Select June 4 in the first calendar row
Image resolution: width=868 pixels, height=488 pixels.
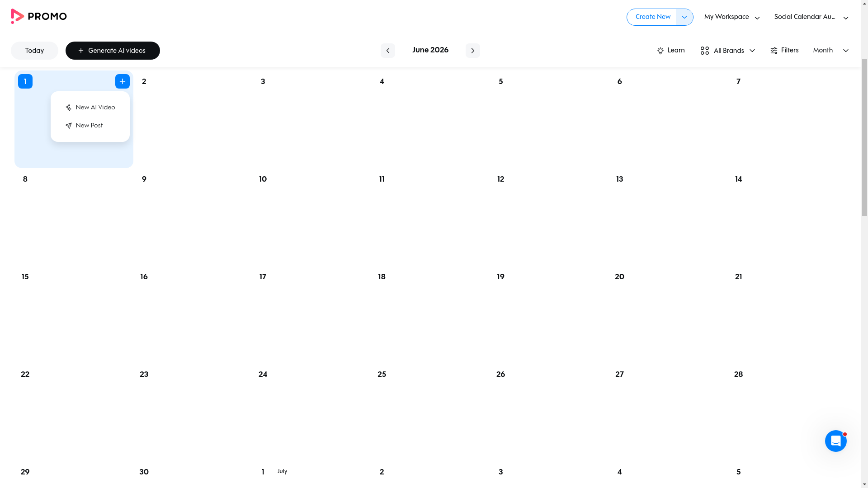point(382,82)
